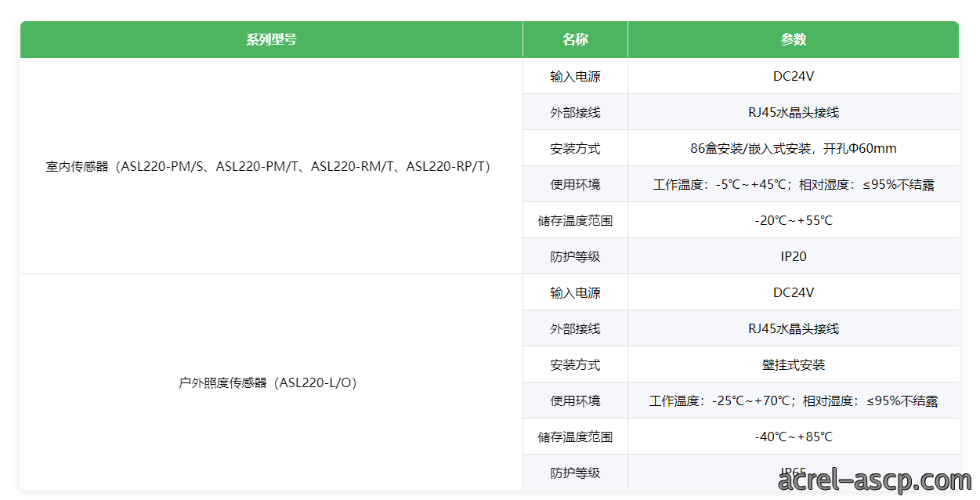This screenshot has height=500, width=980.
Task: Click the -20℃~+55℃ storage temperature value
Action: 794,220
